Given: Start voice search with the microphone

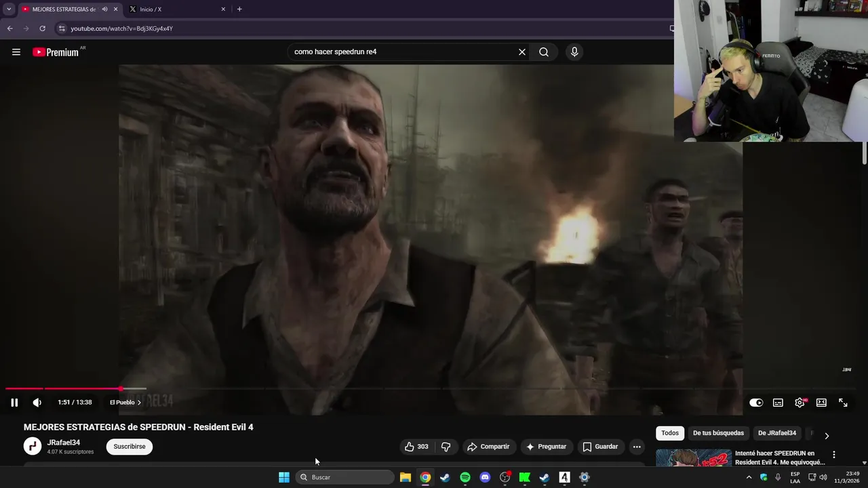Looking at the screenshot, I should tap(574, 52).
